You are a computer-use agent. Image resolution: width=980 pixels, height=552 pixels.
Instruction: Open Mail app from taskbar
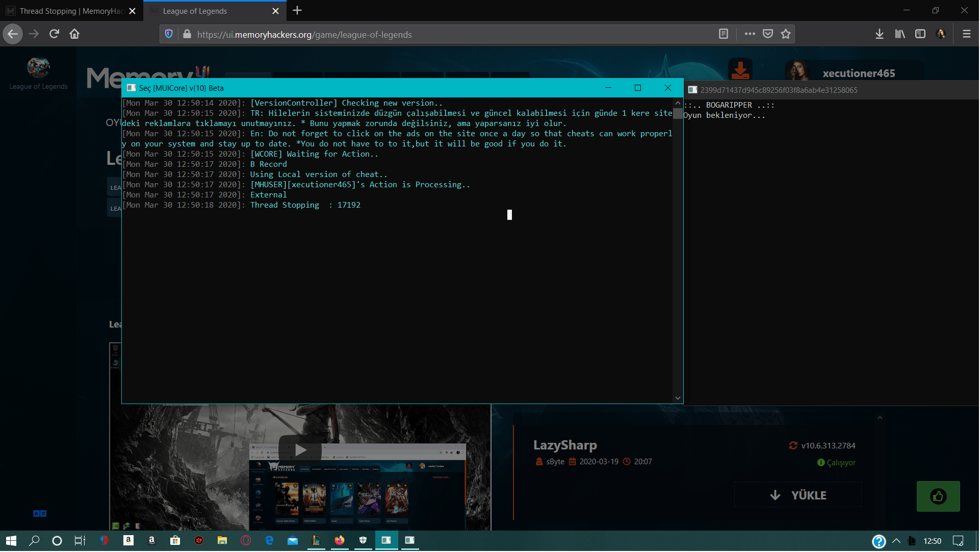pyautogui.click(x=293, y=541)
